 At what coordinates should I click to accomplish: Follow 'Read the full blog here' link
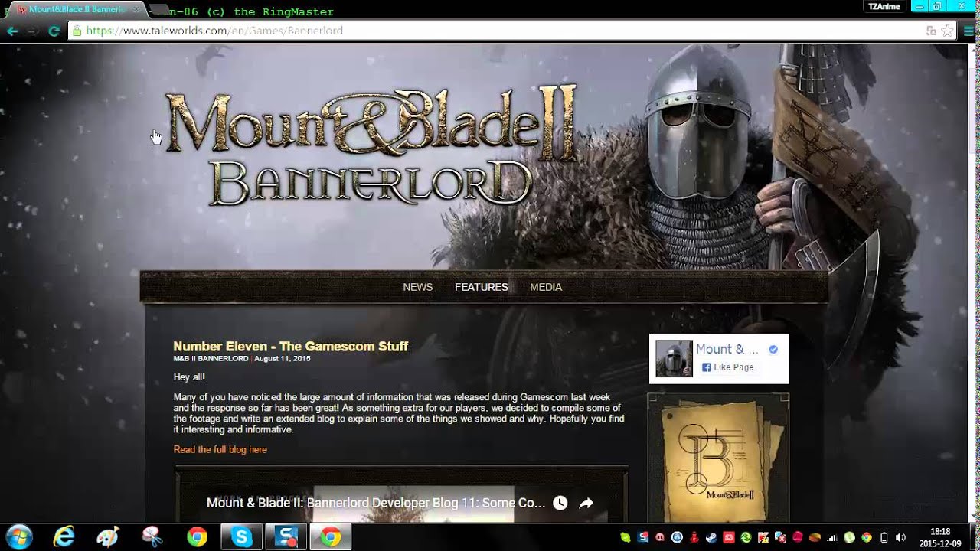[x=220, y=450]
